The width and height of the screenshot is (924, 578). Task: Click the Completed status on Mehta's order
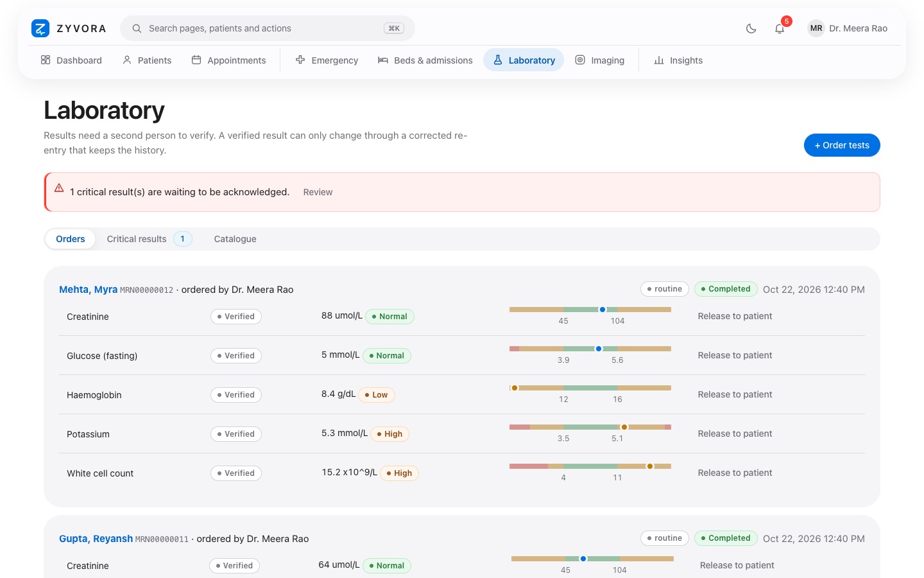coord(726,289)
